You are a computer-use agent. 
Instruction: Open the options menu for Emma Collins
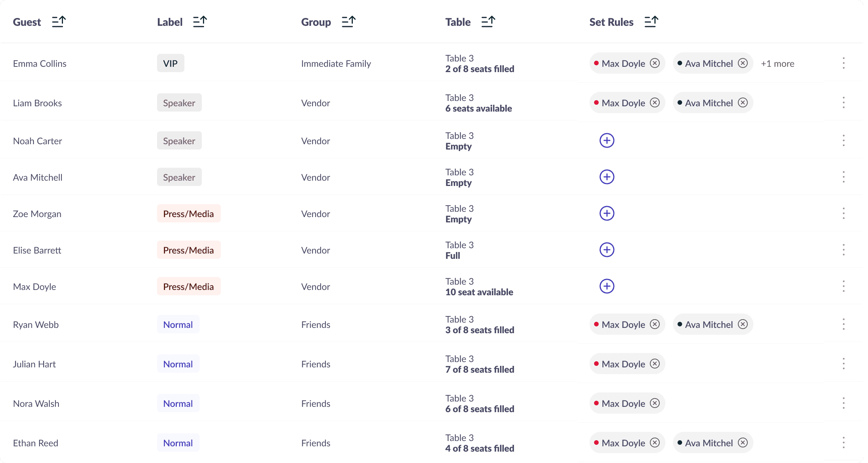point(844,63)
